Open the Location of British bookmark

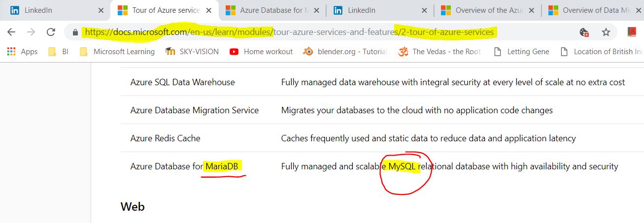602,52
